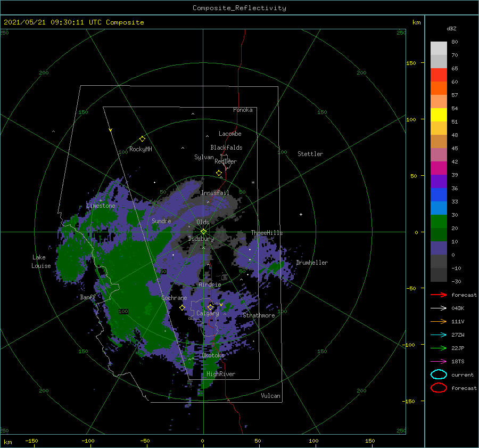The height and width of the screenshot is (448, 479).
Task: Click the Ponoka town label
Action: coord(243,110)
